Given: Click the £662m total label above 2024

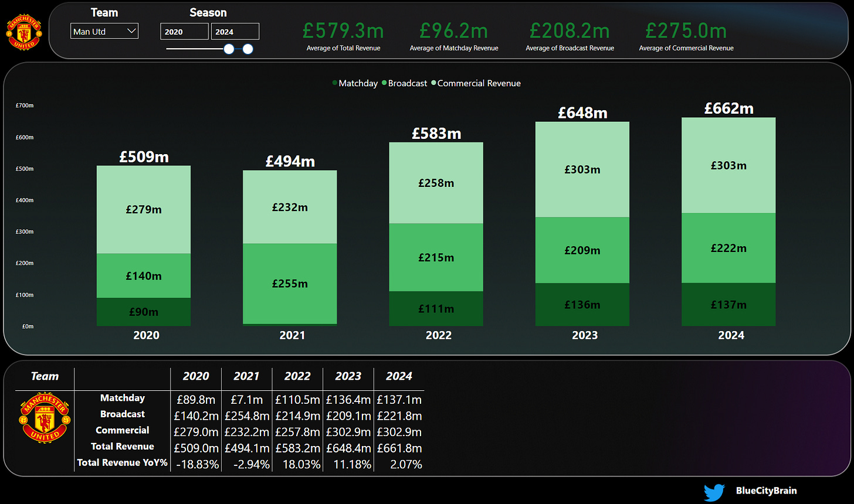Looking at the screenshot, I should tap(728, 108).
